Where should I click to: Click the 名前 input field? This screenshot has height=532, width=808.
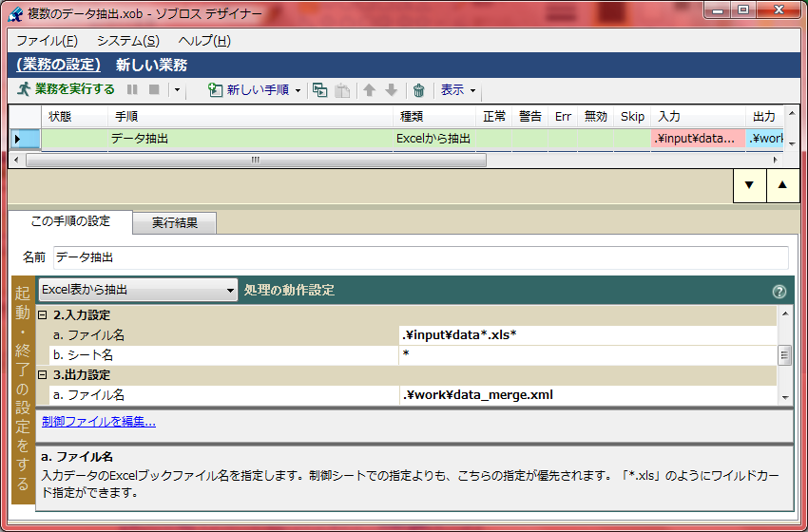pyautogui.click(x=420, y=257)
